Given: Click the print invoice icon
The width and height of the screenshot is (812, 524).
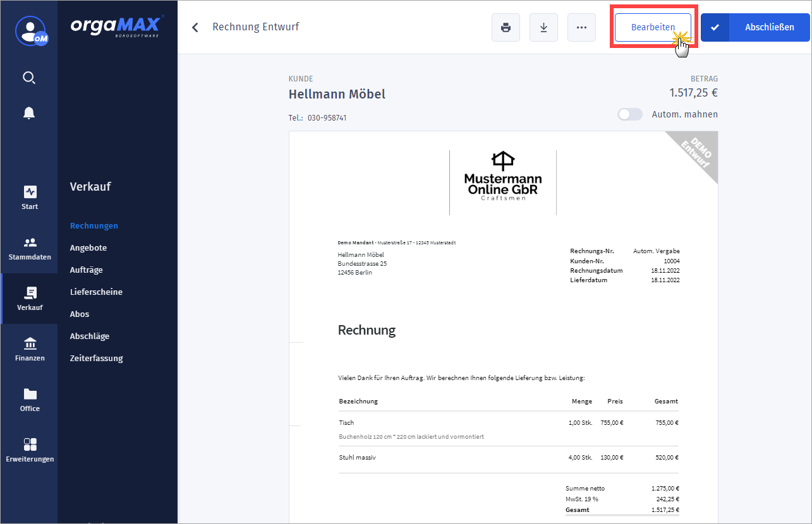Looking at the screenshot, I should pos(506,28).
